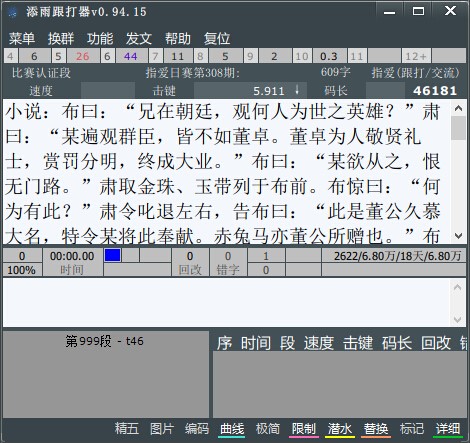
Task: Minimize the 添雨跟打器 window
Action: [389, 12]
